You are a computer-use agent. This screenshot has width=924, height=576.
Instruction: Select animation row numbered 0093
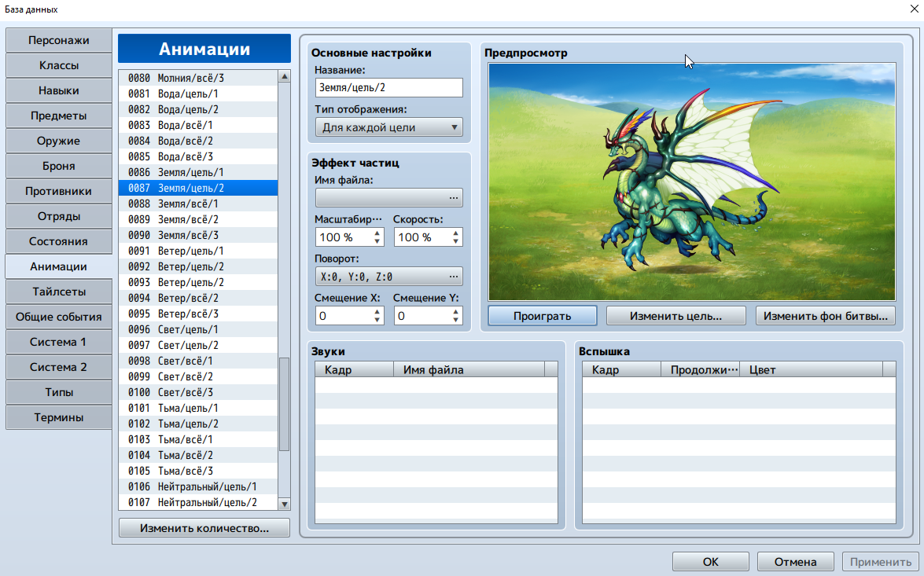tap(198, 282)
